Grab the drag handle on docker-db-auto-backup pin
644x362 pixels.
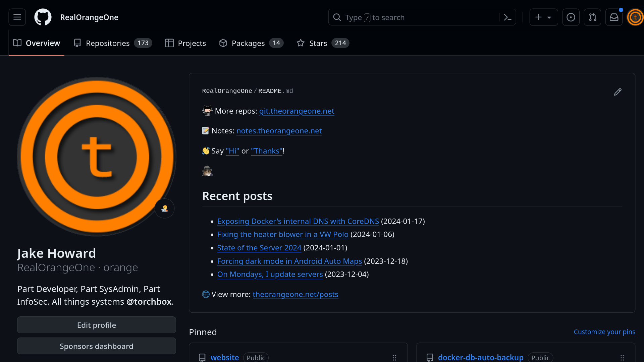pyautogui.click(x=622, y=358)
